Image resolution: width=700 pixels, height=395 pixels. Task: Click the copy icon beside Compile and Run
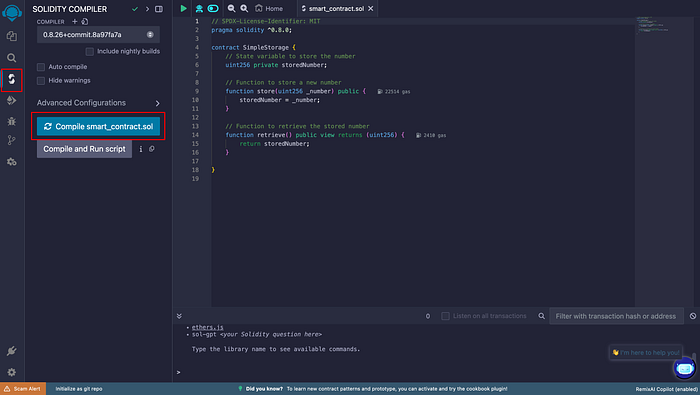tap(152, 149)
